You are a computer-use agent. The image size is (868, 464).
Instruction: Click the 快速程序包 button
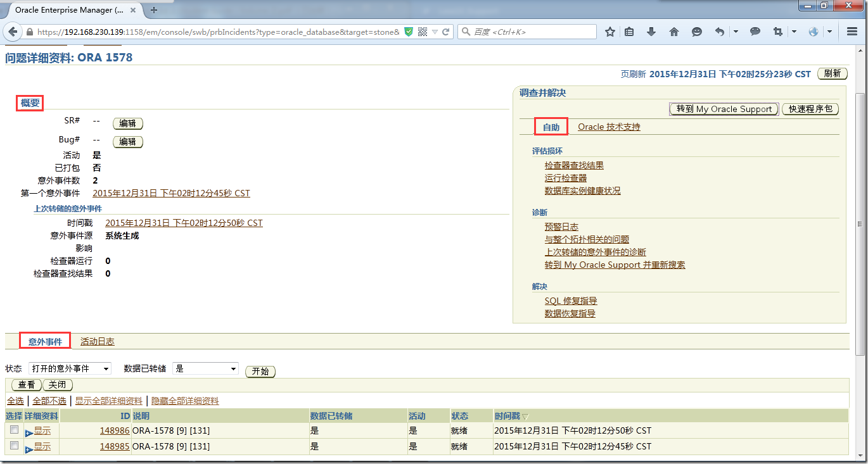pos(810,109)
